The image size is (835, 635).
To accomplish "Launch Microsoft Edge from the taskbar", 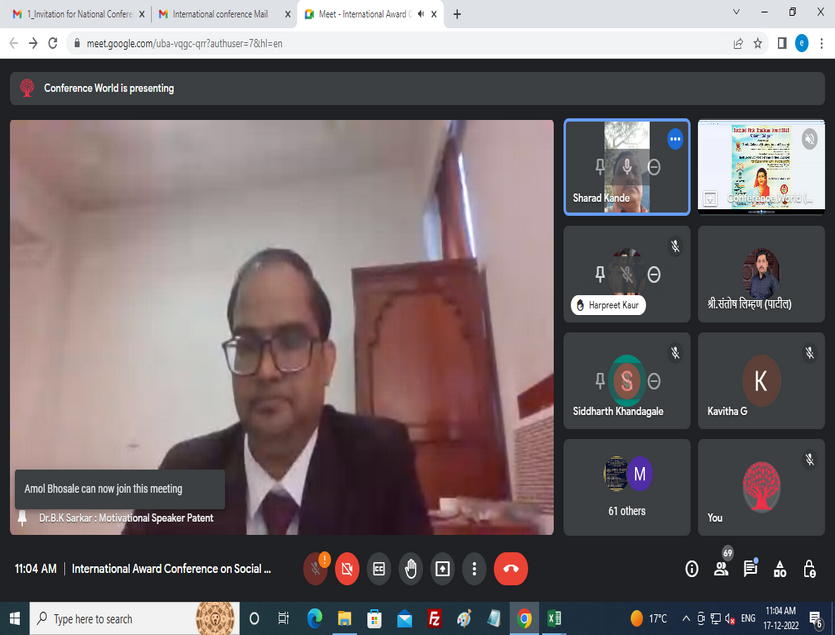I will (314, 618).
